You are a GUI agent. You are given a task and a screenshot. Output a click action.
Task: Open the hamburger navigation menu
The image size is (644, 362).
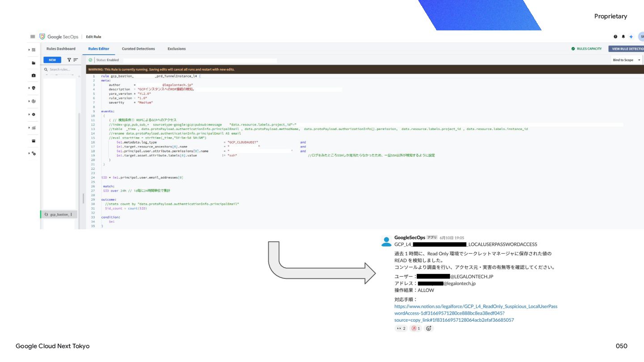pos(33,37)
